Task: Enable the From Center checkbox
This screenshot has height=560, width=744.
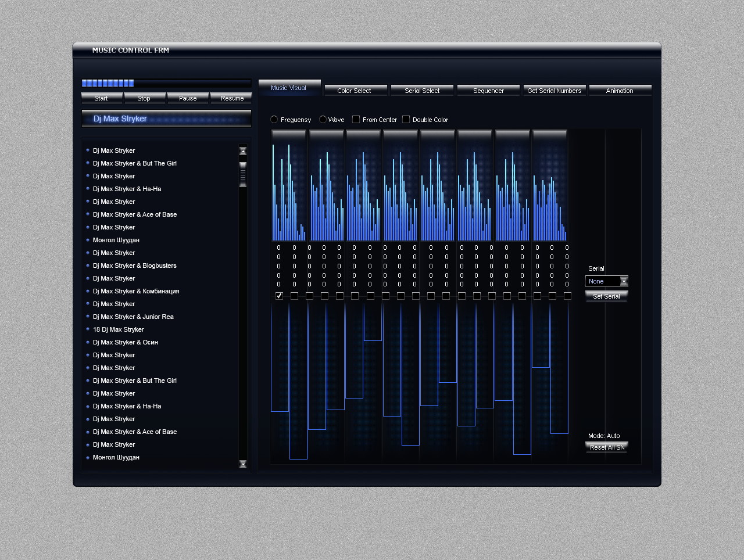Action: [356, 120]
